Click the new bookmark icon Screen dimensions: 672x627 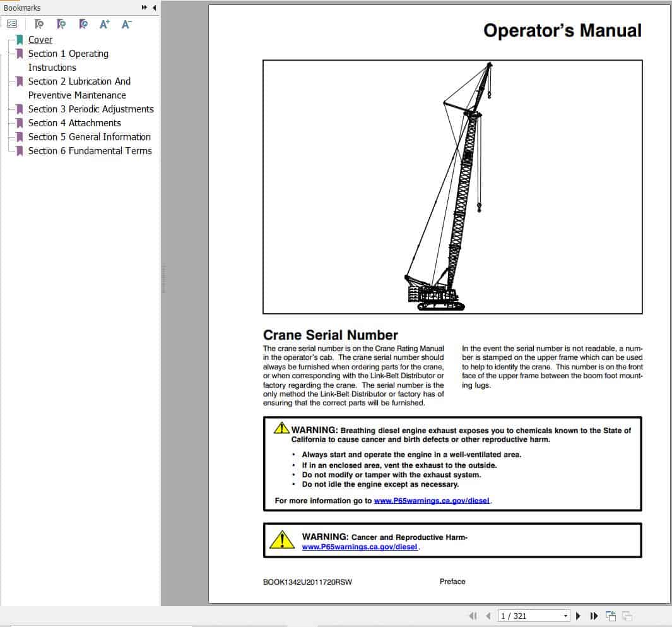(61, 23)
